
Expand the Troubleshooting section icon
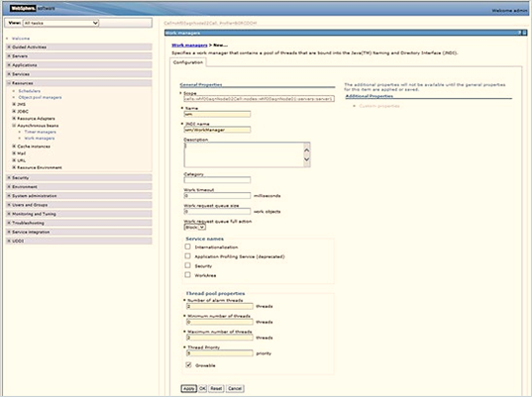pos(9,223)
